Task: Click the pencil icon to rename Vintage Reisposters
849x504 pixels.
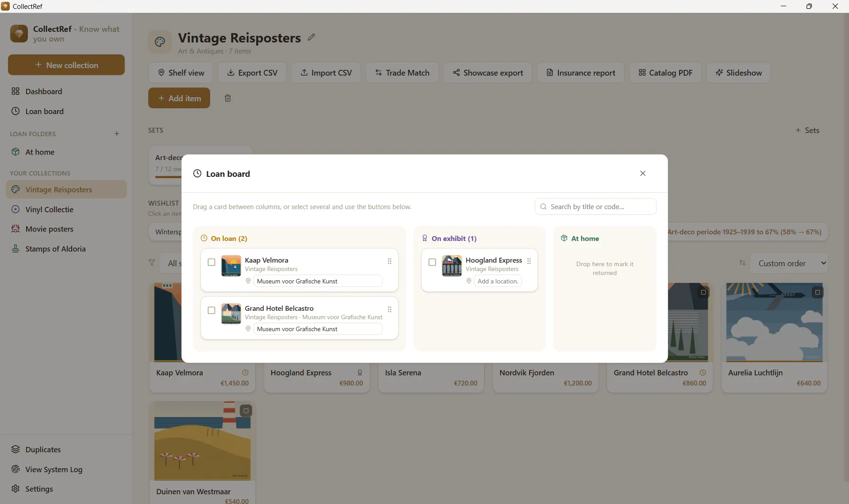Action: [x=311, y=37]
